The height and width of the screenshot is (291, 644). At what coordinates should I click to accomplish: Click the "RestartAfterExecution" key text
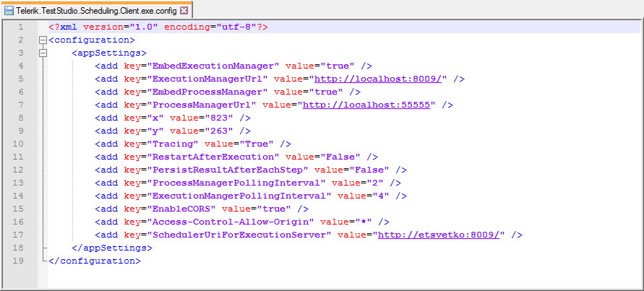[x=213, y=157]
